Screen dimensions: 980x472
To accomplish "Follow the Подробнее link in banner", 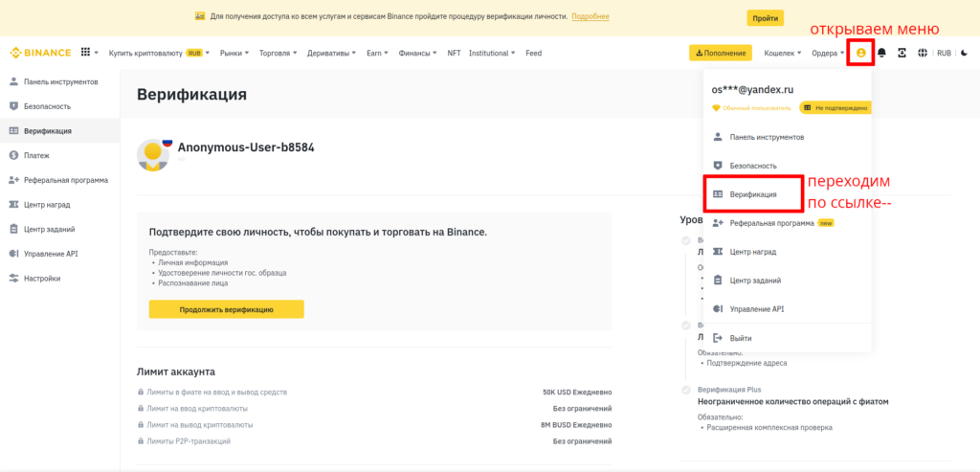I will coord(590,16).
